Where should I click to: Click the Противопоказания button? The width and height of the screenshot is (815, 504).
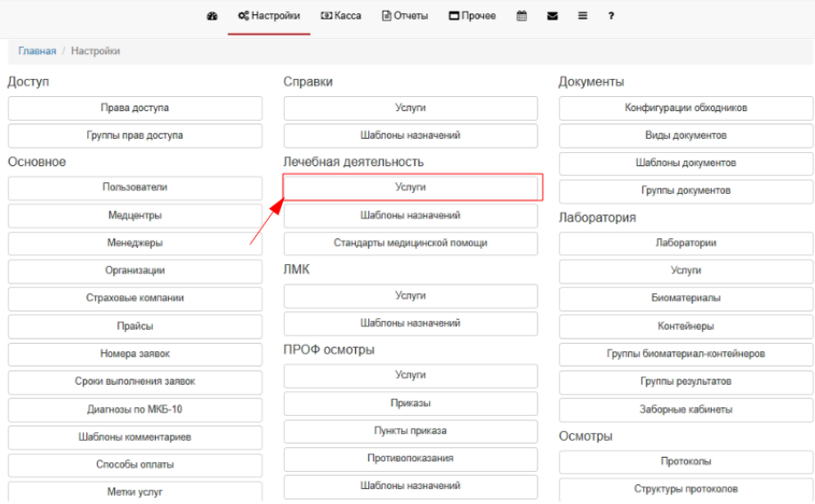411,459
